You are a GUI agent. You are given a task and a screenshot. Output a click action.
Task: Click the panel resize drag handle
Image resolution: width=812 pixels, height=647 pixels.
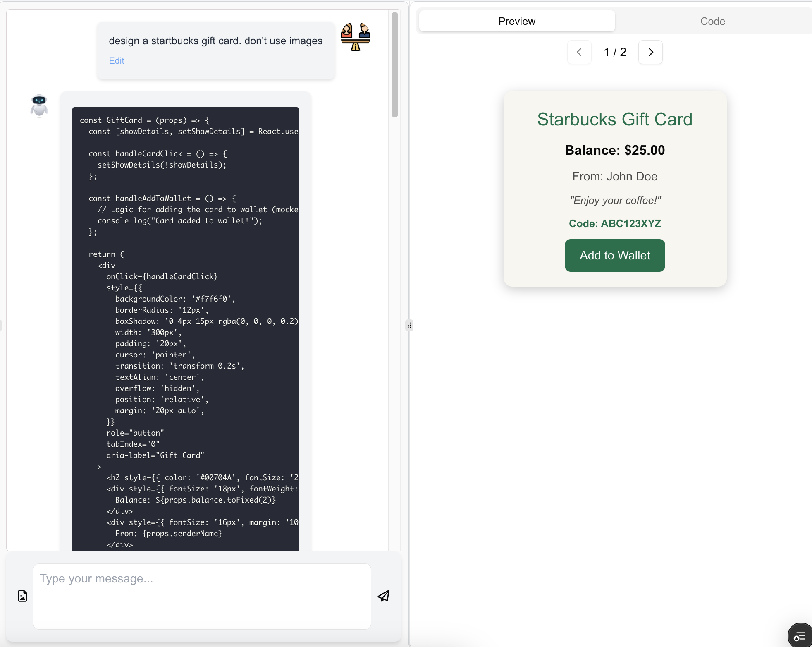tap(409, 325)
